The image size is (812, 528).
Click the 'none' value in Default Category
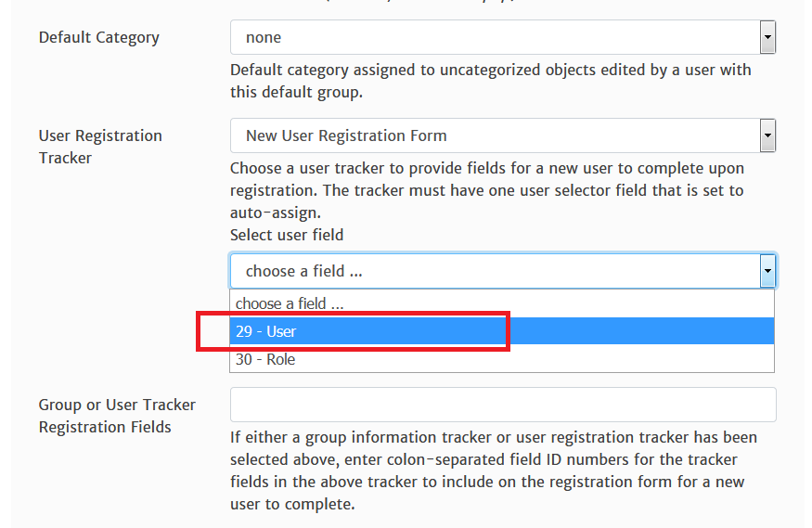264,38
